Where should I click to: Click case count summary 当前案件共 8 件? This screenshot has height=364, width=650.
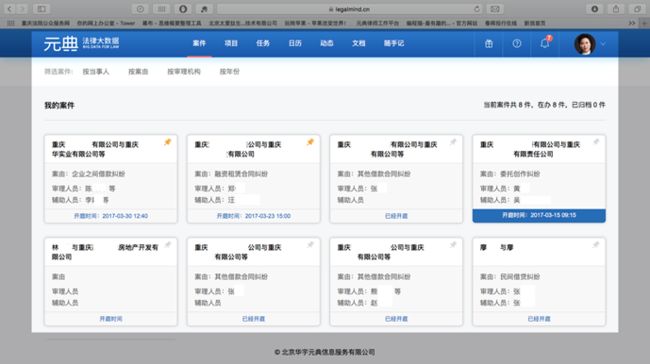coord(544,105)
